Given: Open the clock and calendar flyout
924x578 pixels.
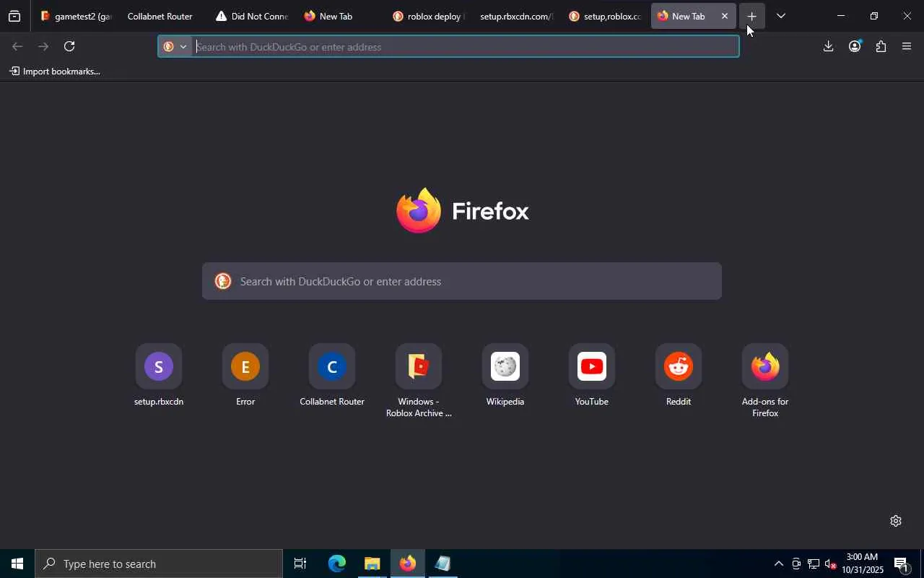Looking at the screenshot, I should [862, 564].
